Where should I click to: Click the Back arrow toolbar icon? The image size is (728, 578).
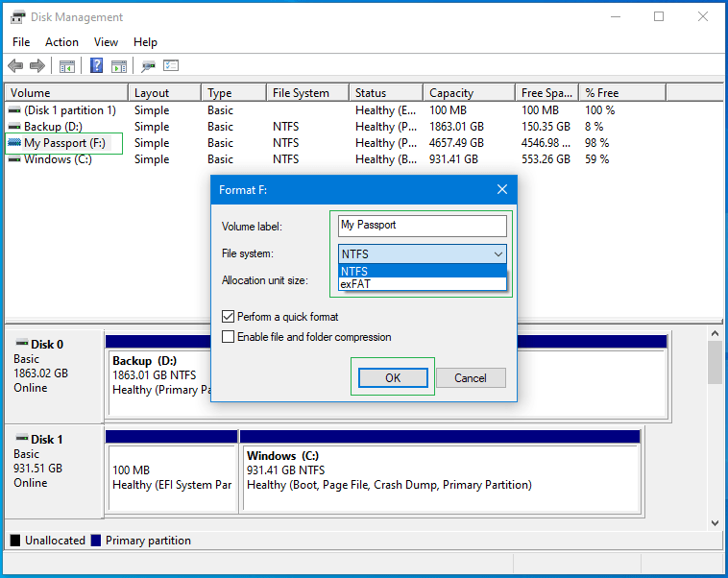pyautogui.click(x=15, y=66)
